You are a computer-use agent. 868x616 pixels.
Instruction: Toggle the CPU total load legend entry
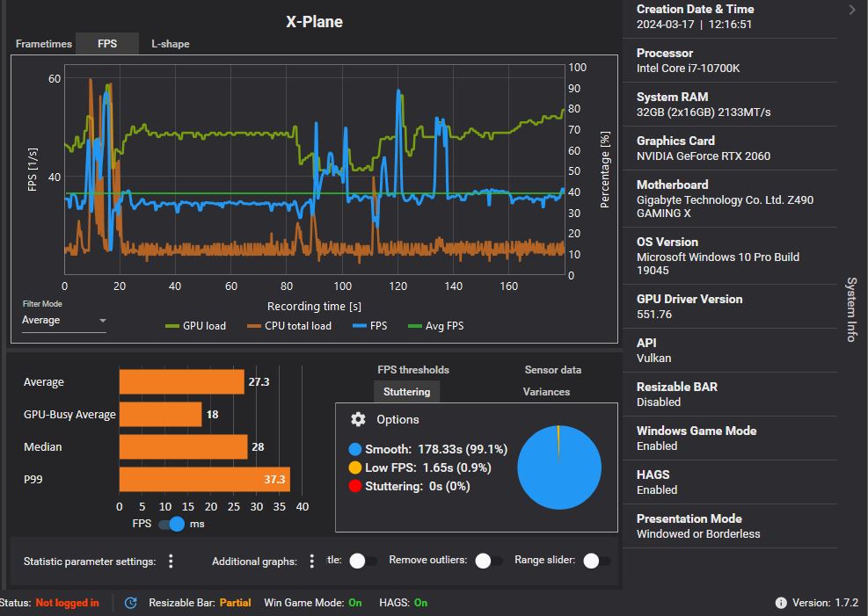(289, 326)
